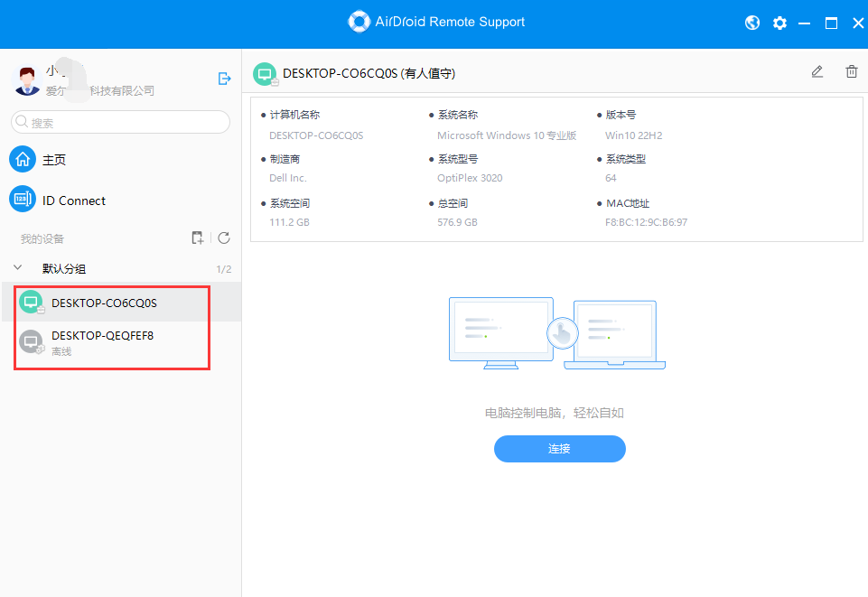Image resolution: width=868 pixels, height=597 pixels.
Task: Click the green monitor icon of DESKTOP-CO6CQ0S
Action: coord(31,302)
